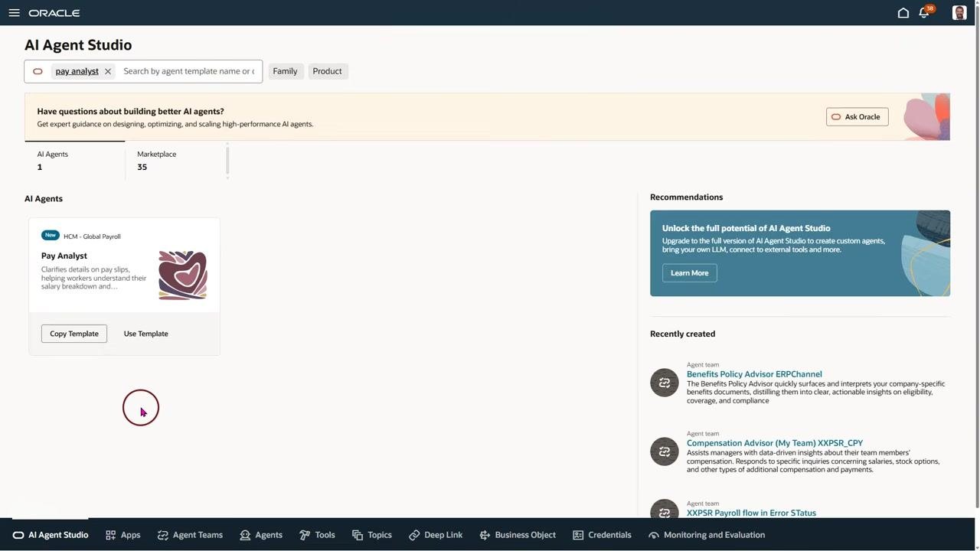
Task: Click Copy Template on Pay Analyst
Action: [x=74, y=334]
